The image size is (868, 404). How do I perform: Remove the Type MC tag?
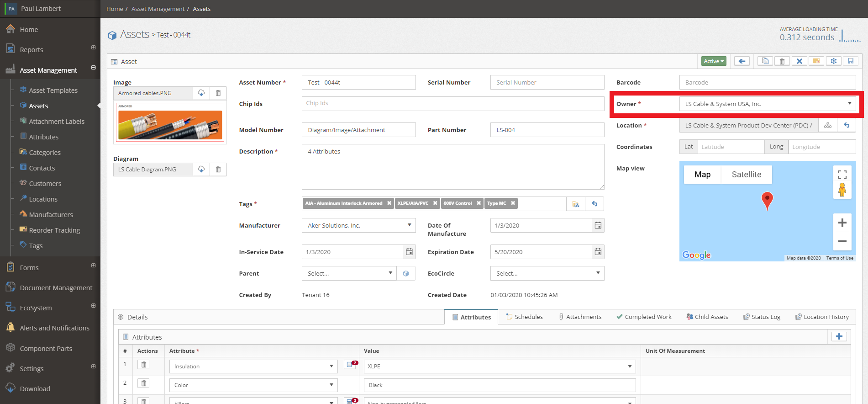[513, 203]
